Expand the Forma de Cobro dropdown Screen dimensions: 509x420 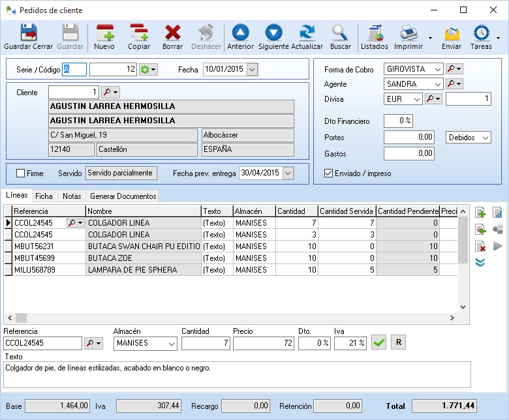pyautogui.click(x=437, y=68)
